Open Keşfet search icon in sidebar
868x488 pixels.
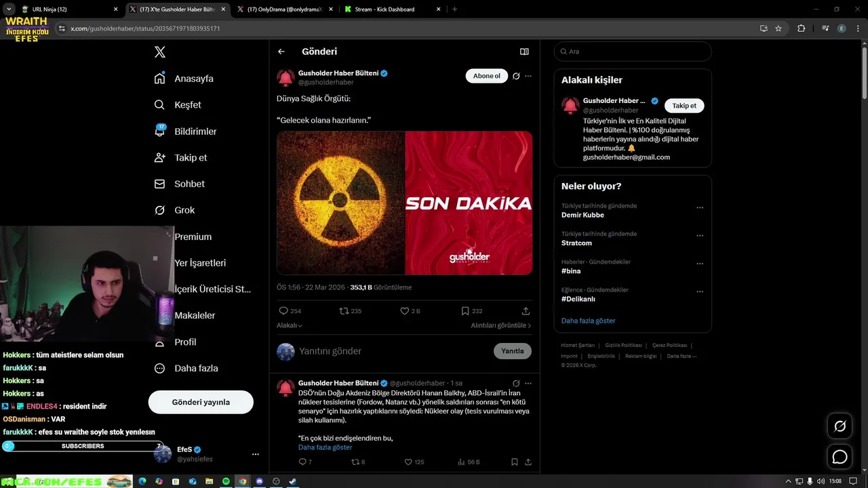[x=160, y=105]
